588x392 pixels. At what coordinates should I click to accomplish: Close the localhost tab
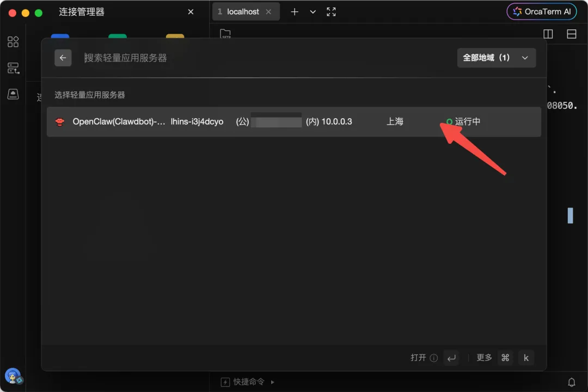point(268,11)
